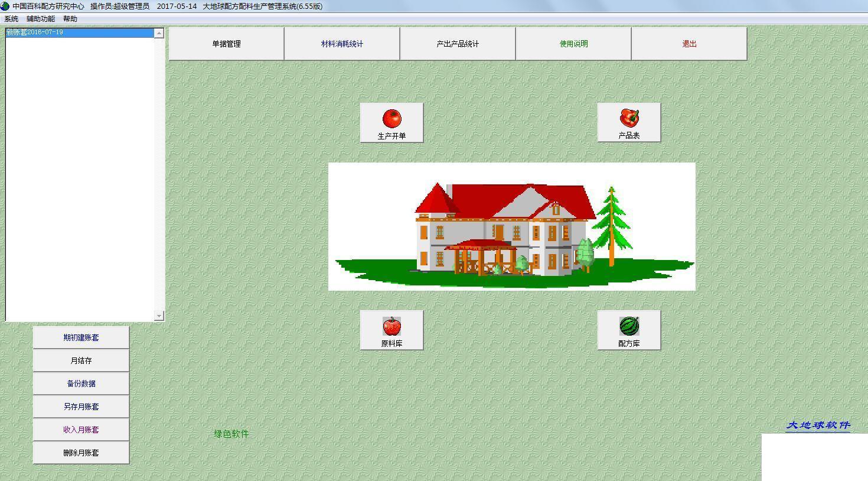Viewport: 868px width, 481px height.
Task: Click the 期初建账套 button
Action: pyautogui.click(x=81, y=337)
